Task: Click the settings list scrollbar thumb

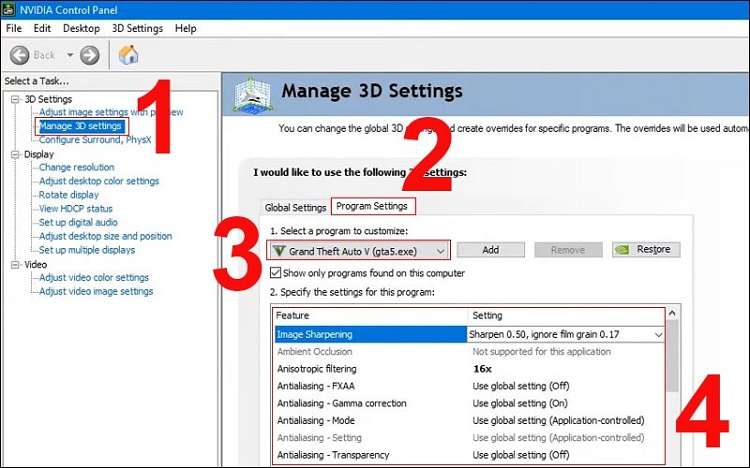Action: tap(672, 356)
